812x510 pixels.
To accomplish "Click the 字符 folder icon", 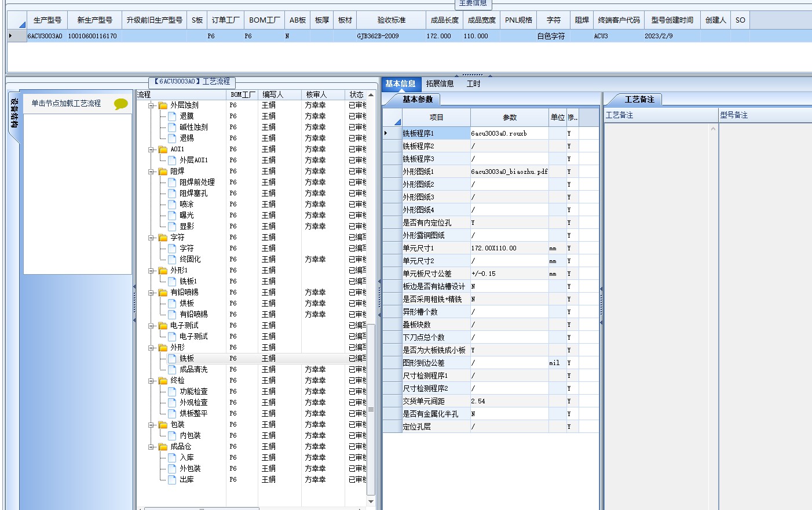I will click(163, 238).
